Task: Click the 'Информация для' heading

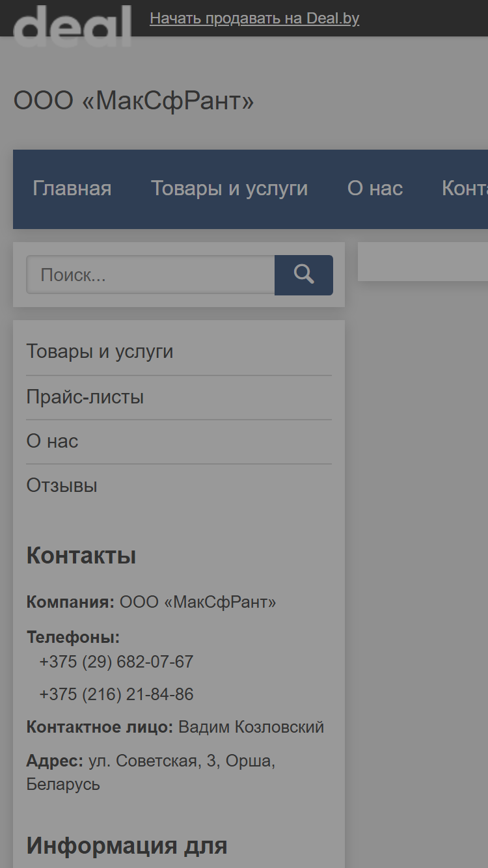Action: coord(127,846)
